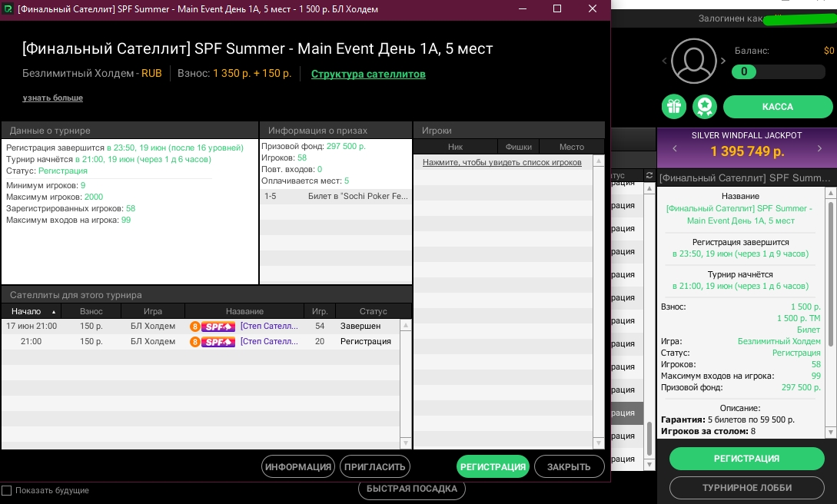Click Призовой фонд 297 500 р. in prize info

pos(314,146)
